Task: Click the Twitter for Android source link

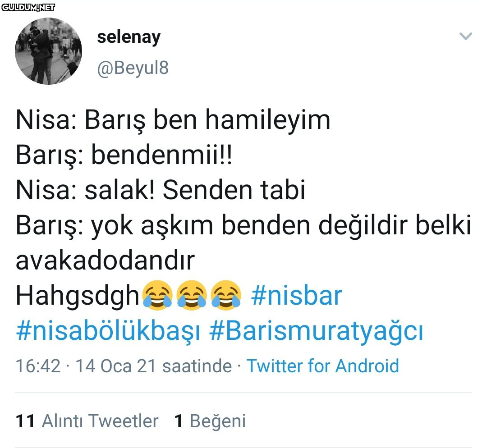Action: point(323,366)
